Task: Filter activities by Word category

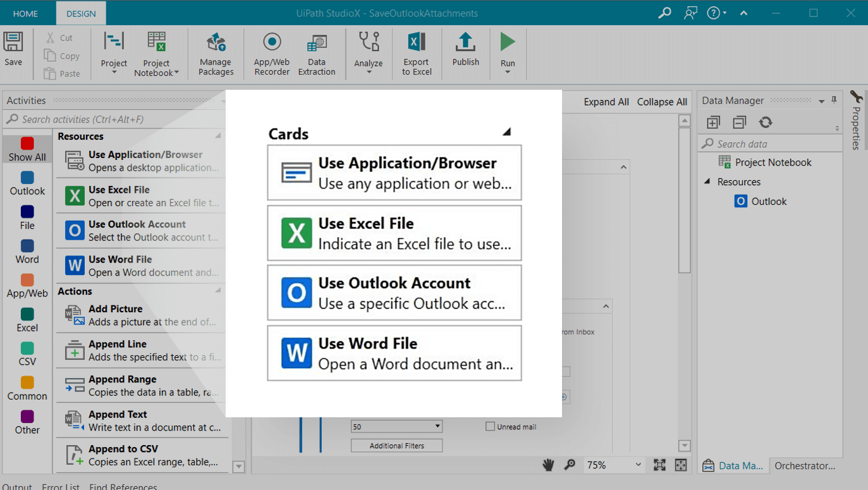Action: coord(27,252)
